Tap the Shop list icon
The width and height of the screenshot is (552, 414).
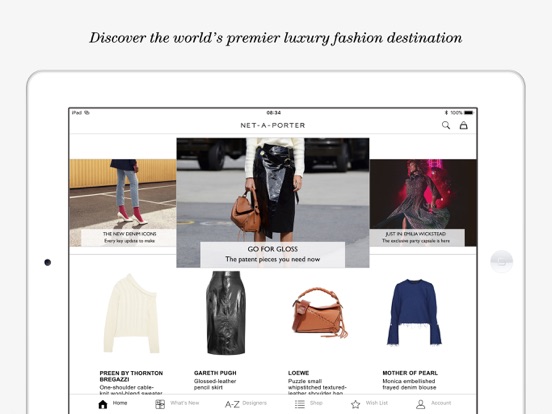pyautogui.click(x=300, y=404)
